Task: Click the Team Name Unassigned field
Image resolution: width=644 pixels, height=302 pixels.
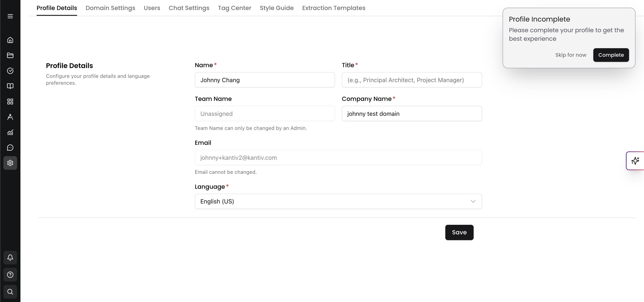Action: point(265,114)
